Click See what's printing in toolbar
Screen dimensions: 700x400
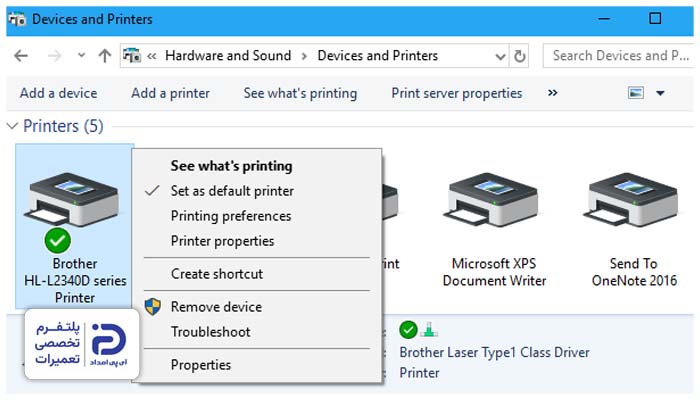[300, 93]
